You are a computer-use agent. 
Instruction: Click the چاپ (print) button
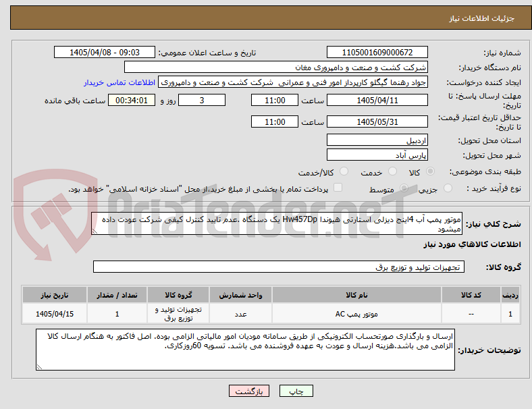click(296, 391)
